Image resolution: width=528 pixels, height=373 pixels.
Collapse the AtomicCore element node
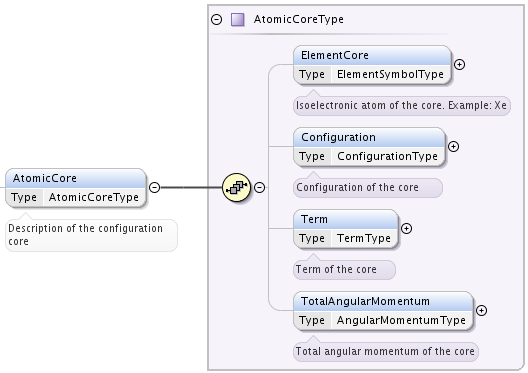tap(154, 187)
